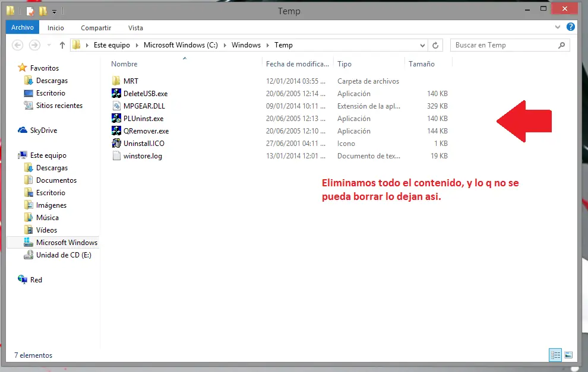Switch to the Vista ribbon tab
The height and width of the screenshot is (372, 588).
(x=135, y=28)
